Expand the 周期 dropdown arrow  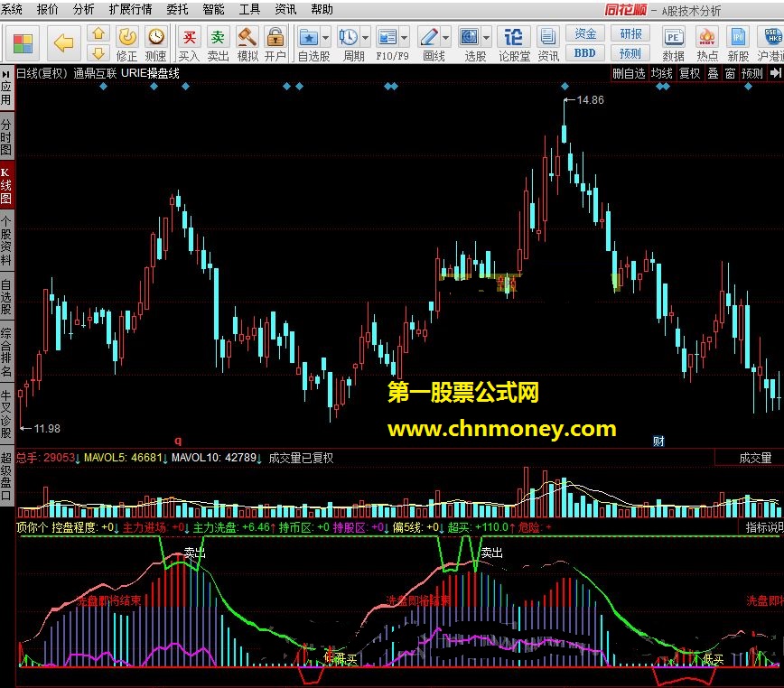coord(366,38)
